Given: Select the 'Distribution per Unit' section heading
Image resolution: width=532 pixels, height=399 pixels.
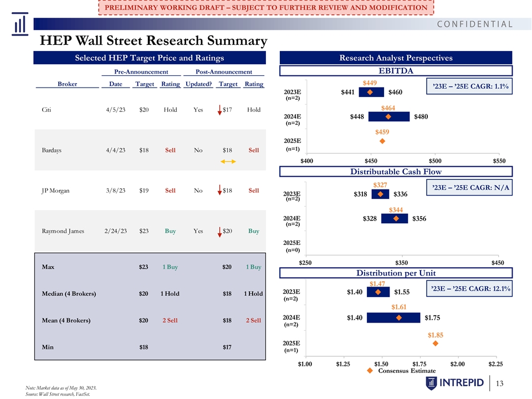Looking at the screenshot, I should tap(396, 273).
